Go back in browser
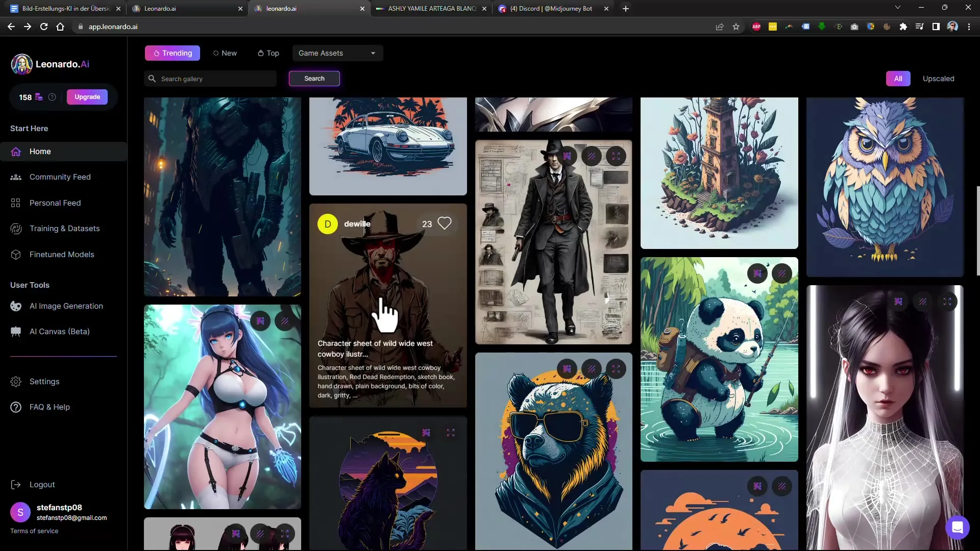980x551 pixels. [11, 27]
